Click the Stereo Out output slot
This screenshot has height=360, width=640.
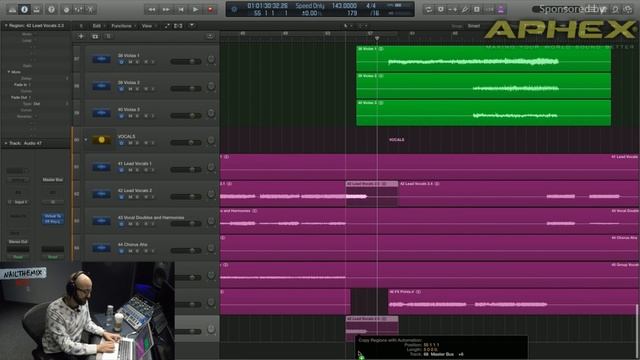pos(18,242)
